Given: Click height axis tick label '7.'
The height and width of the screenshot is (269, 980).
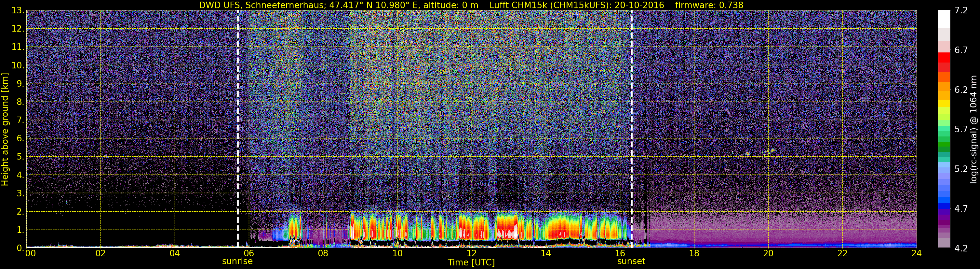Looking at the screenshot, I should click(x=20, y=120).
